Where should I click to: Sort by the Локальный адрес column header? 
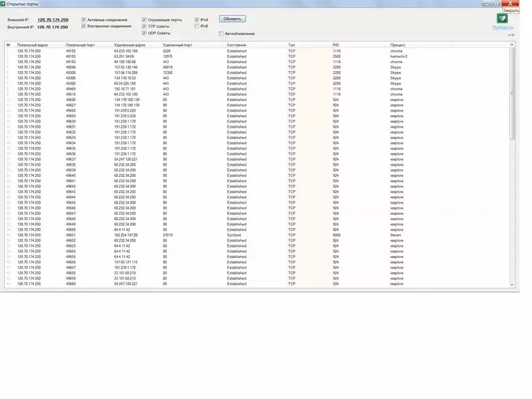(33, 45)
